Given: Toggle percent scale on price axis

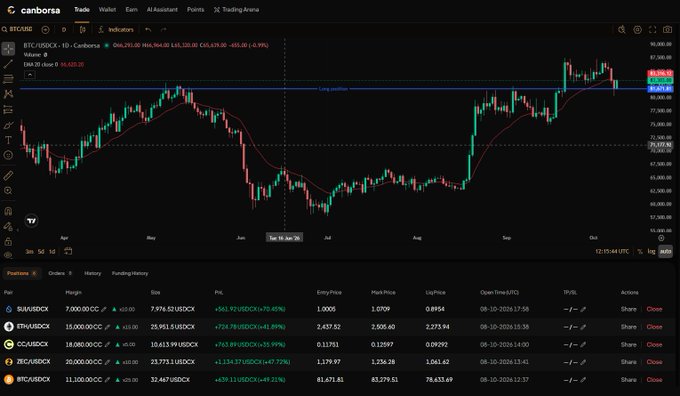Looking at the screenshot, I should pos(640,252).
